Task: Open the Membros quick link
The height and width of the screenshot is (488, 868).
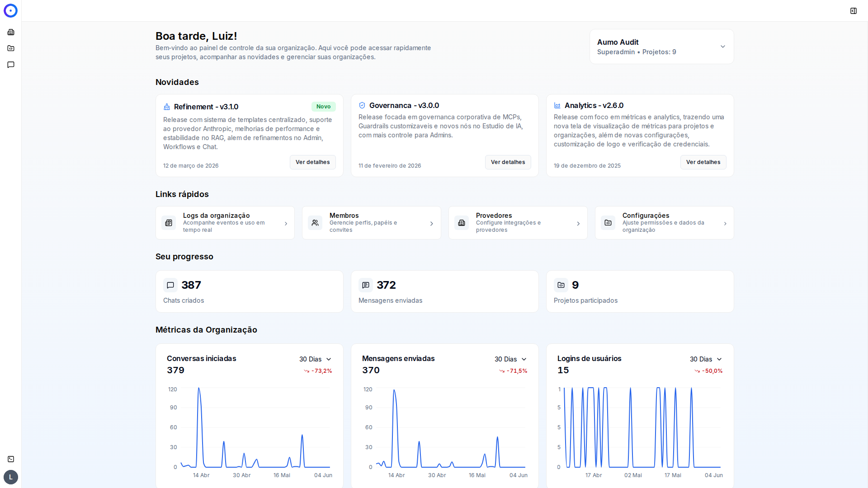Action: pos(372,223)
